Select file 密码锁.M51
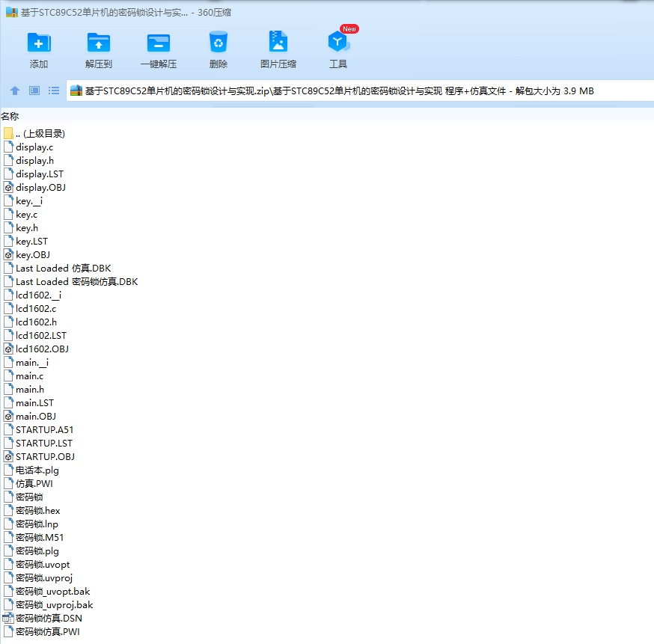Viewport: 654px width, 644px height. coord(40,537)
